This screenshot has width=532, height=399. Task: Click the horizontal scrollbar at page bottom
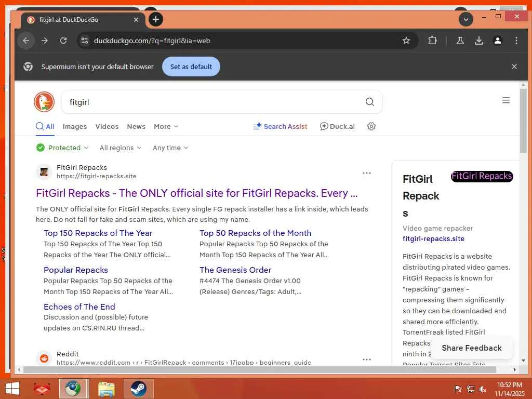[260, 369]
